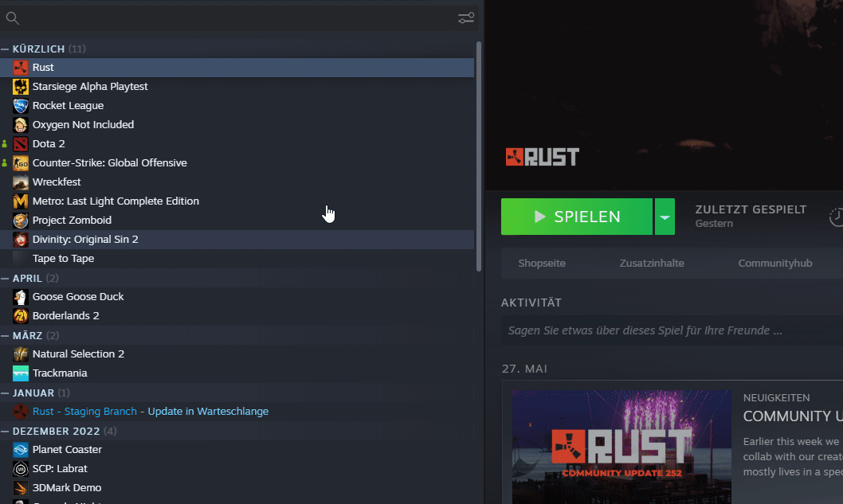
Task: Collapse the APRIL category
Action: (x=5, y=279)
